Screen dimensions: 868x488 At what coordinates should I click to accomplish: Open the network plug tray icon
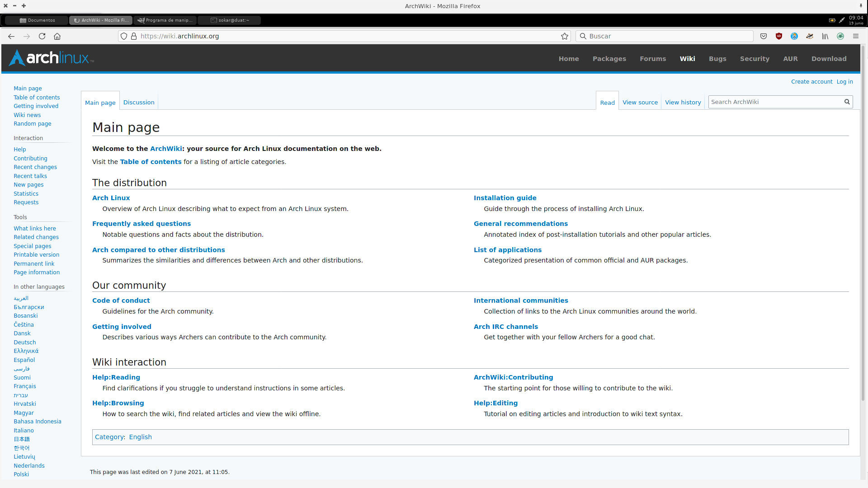(x=842, y=20)
